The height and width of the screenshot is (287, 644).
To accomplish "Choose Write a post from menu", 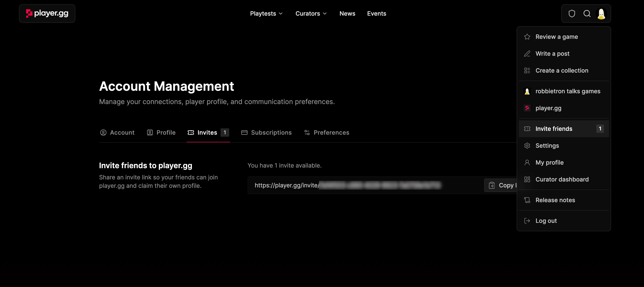I will pyautogui.click(x=563, y=54).
